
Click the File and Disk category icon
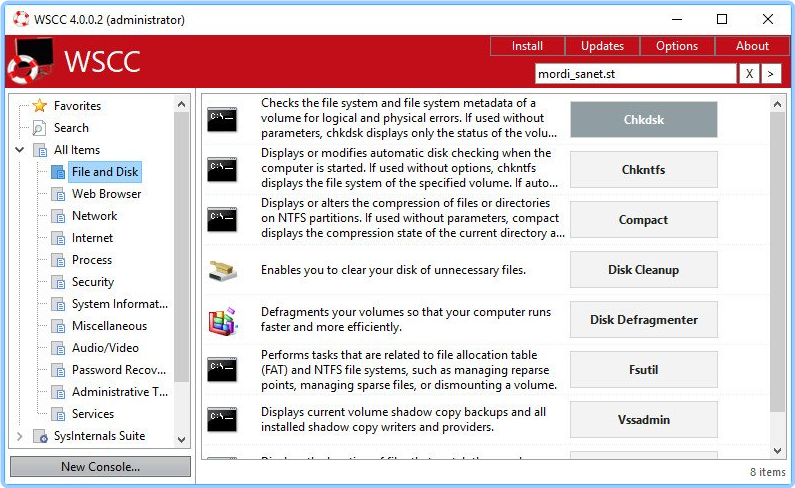58,172
